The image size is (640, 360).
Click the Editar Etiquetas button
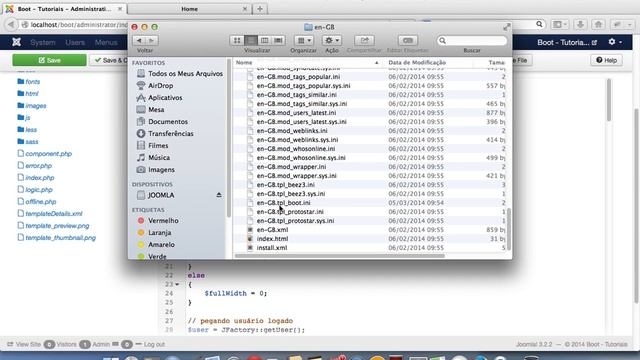coord(408,40)
